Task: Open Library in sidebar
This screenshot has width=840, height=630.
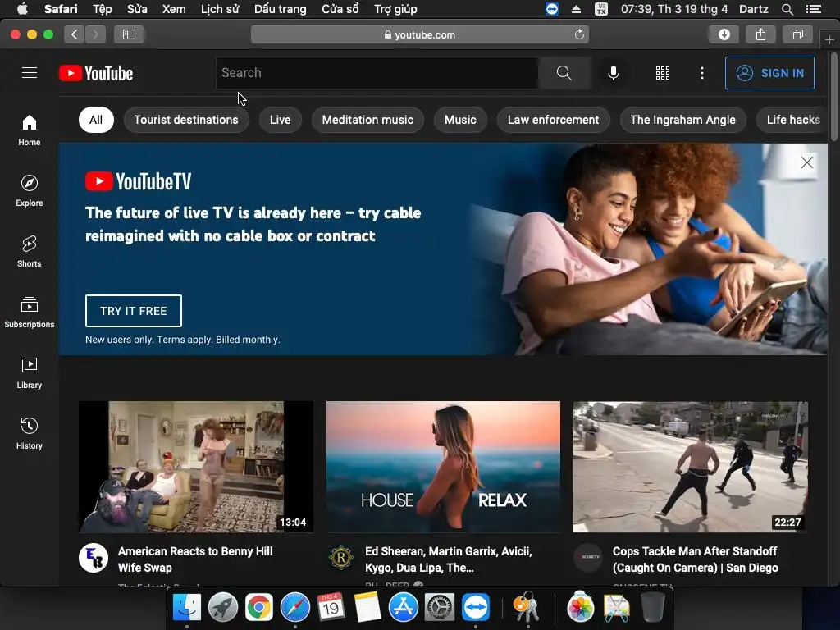Action: coord(30,373)
